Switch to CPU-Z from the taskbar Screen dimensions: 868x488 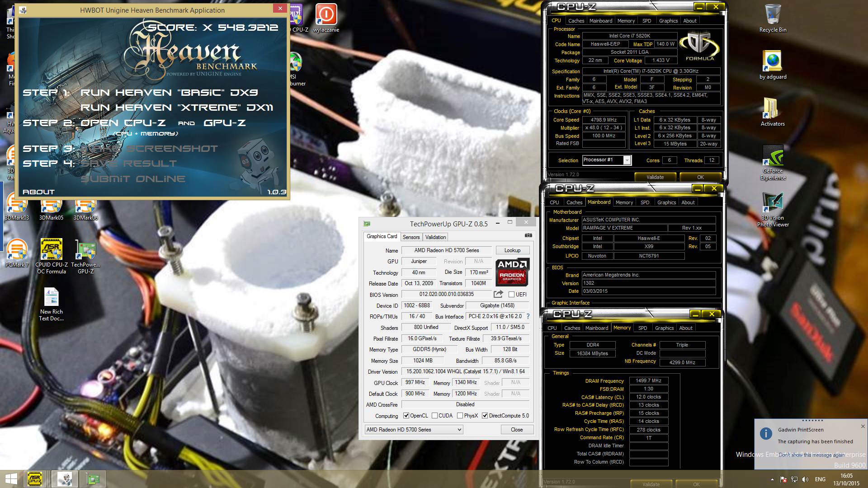(35, 479)
